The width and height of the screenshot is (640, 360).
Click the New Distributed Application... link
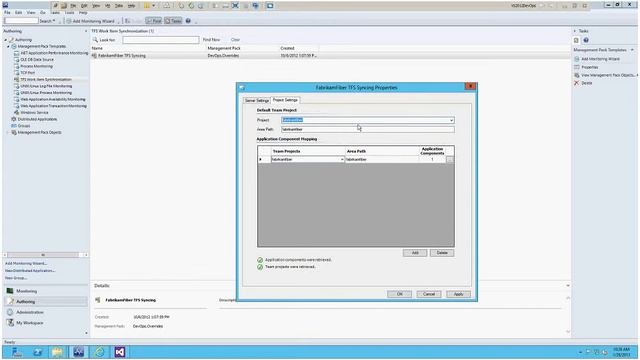30,271
